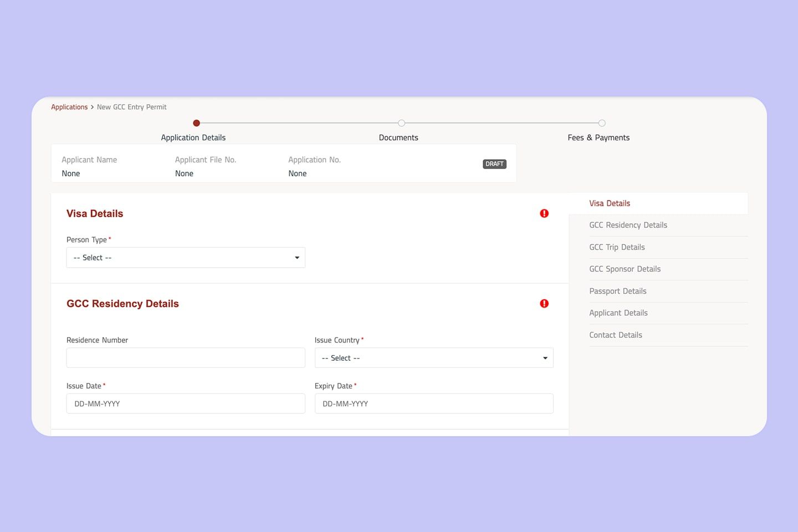Click the Residence Number input field
The image size is (798, 532).
[x=186, y=358]
